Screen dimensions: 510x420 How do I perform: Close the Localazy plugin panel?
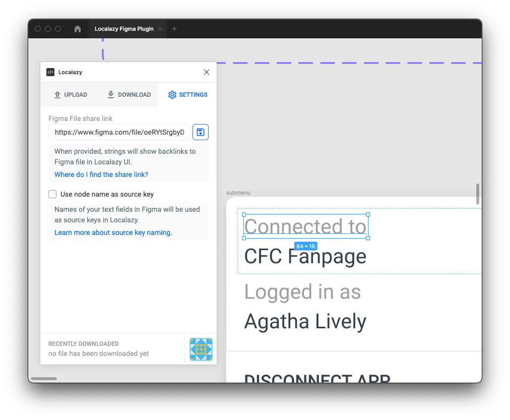click(207, 72)
